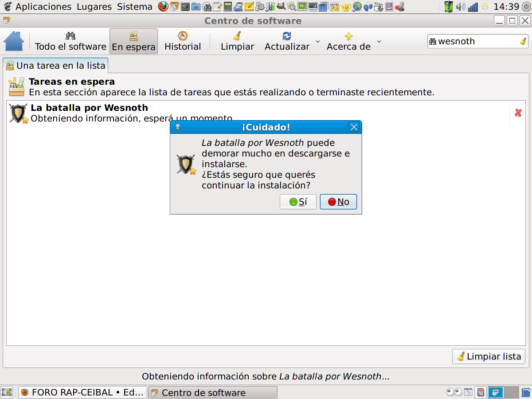This screenshot has width=532, height=399.
Task: Open the weather applet icon
Action: 485,7
